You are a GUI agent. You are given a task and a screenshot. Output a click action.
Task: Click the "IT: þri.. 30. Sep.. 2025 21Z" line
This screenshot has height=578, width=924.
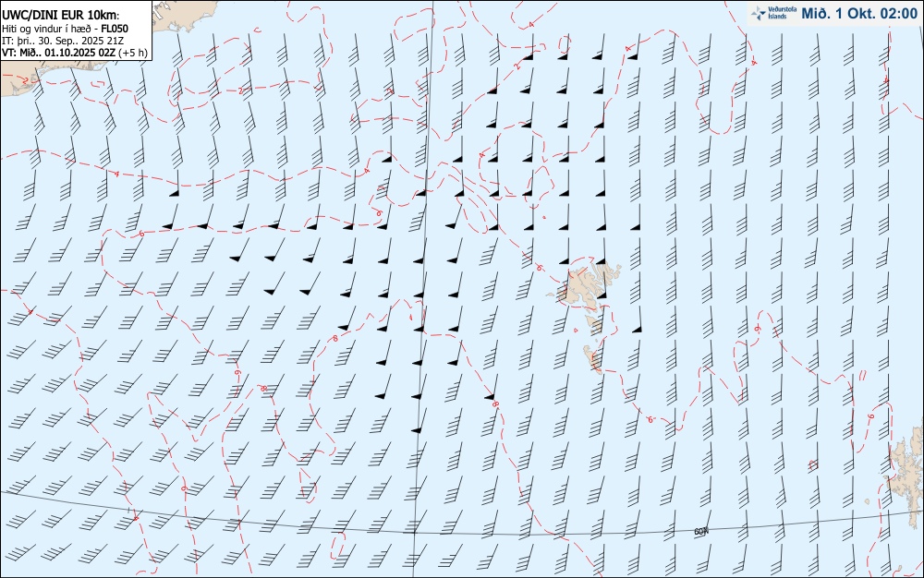pyautogui.click(x=63, y=41)
